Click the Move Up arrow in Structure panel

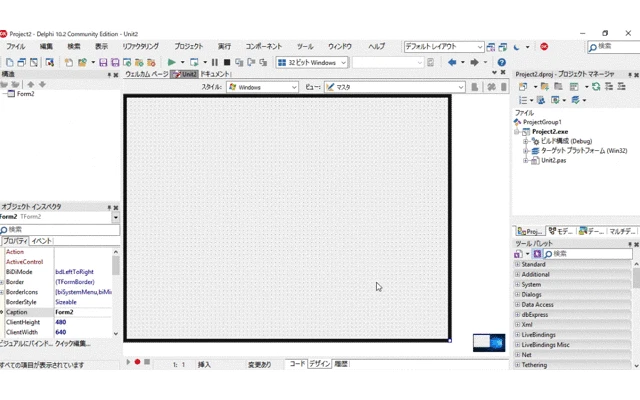[x=31, y=84]
